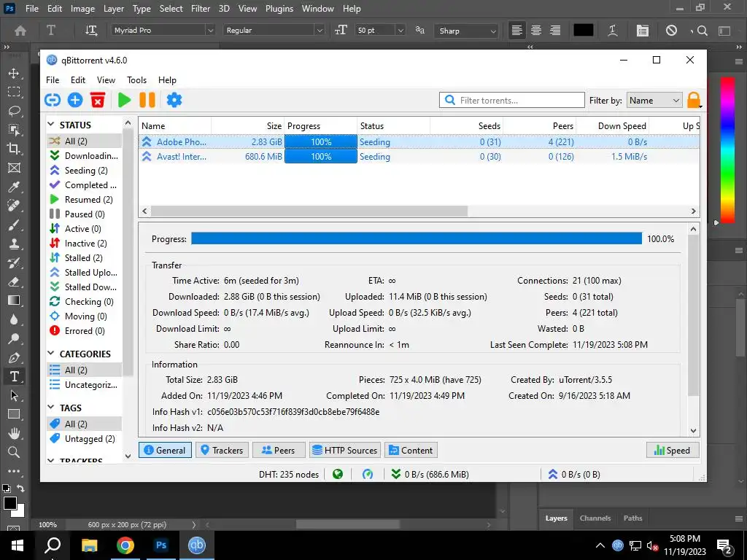Open the 50 pt font size dropdown

tap(400, 31)
